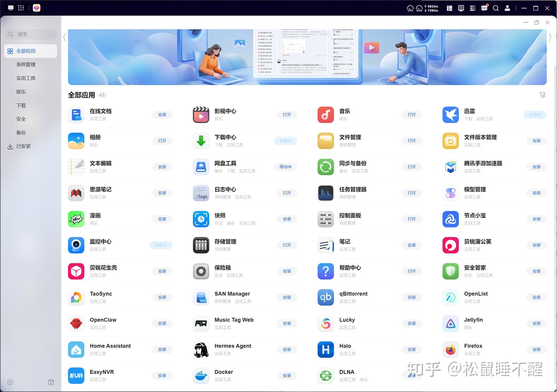557x392 pixels.
Task: Click the Halo app icon
Action: click(x=326, y=349)
